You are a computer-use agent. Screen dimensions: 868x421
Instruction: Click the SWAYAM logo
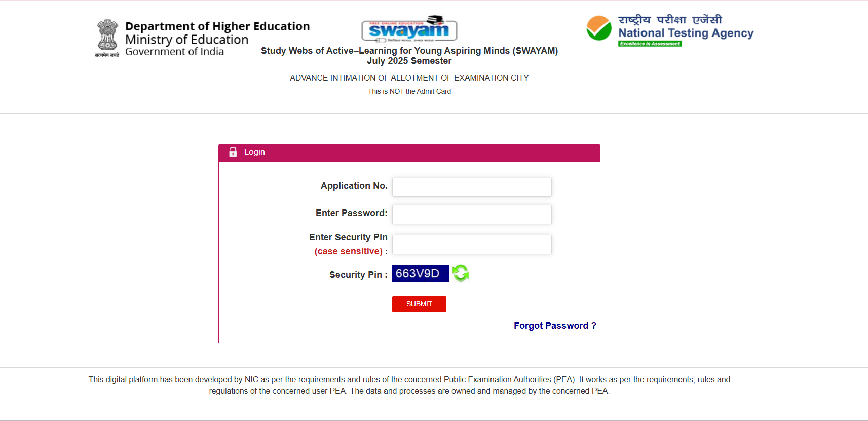[x=409, y=30]
